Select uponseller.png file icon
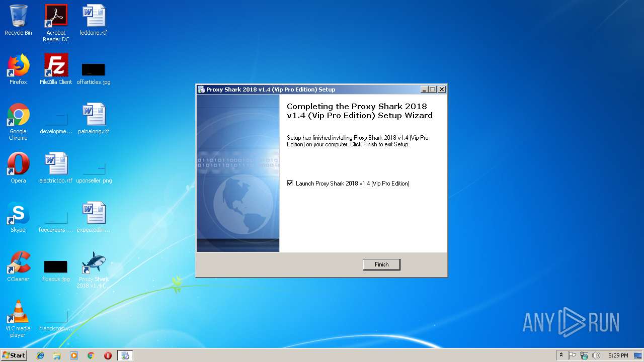Viewport: 644px width, 362px height. pos(94,172)
